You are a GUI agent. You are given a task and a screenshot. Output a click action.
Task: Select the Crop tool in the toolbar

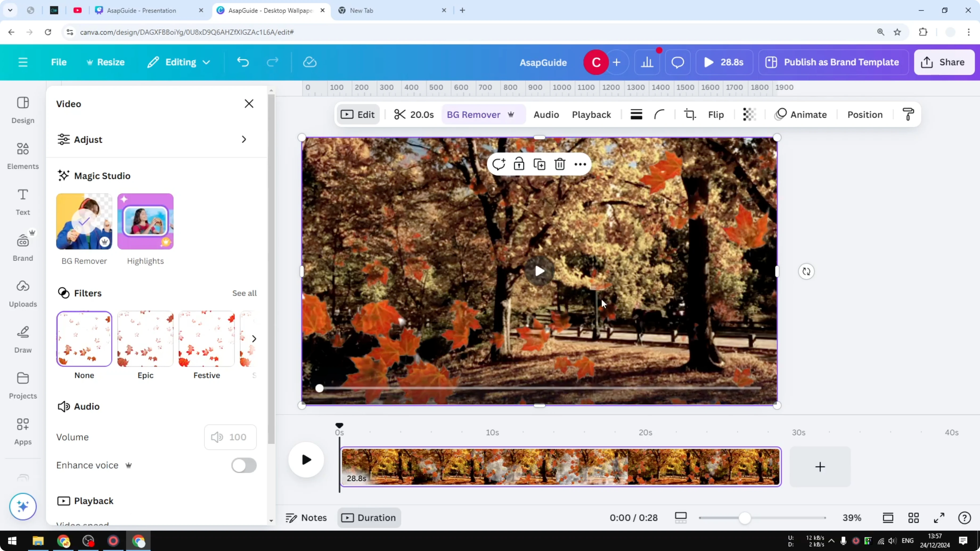tap(690, 114)
